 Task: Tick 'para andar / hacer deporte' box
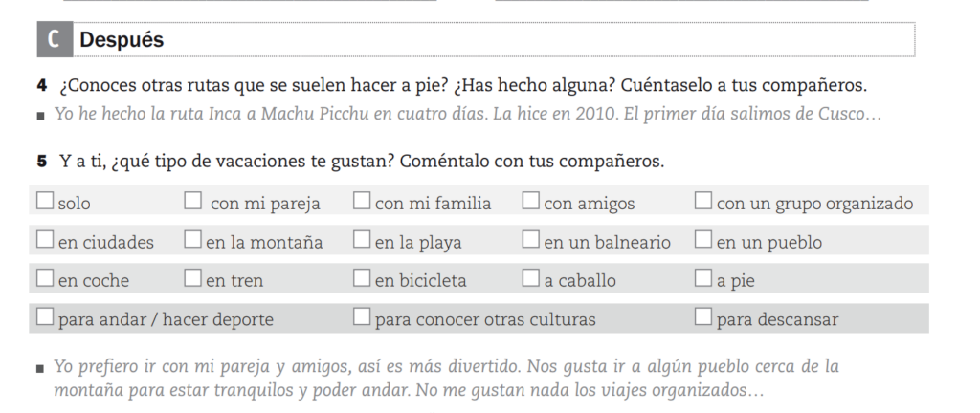(45, 317)
